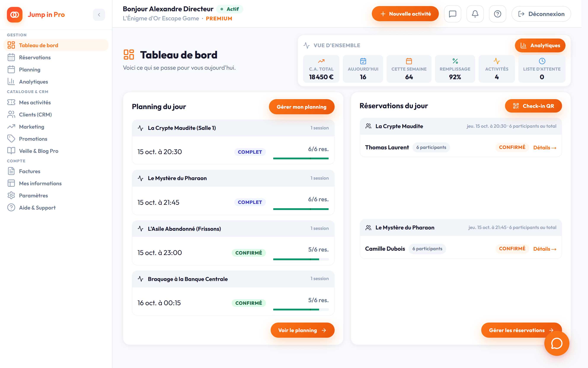This screenshot has width=588, height=368.
Task: Open Détails link for Camille Dubois
Action: 545,249
